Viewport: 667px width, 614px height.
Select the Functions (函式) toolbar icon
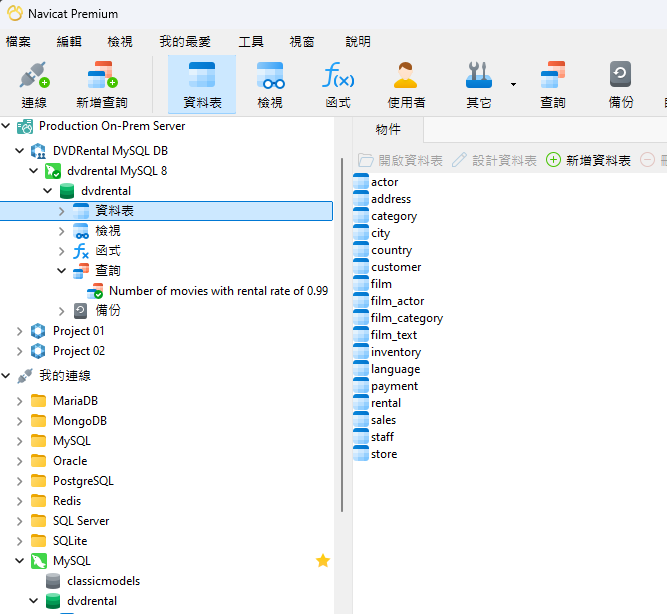(x=338, y=75)
